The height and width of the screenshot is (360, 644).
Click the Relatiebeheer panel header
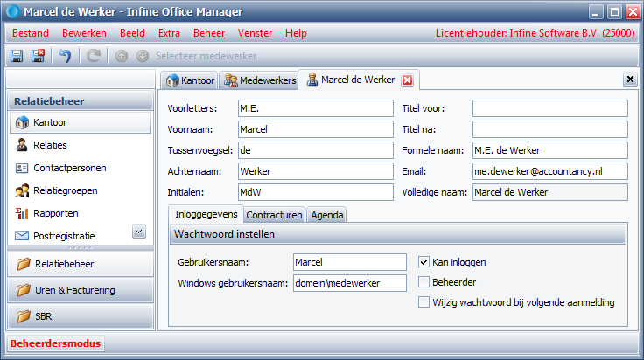(80, 101)
